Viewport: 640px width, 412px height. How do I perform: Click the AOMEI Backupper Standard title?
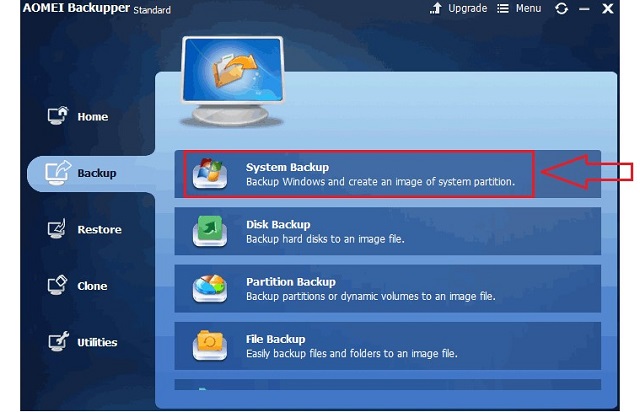[x=97, y=8]
